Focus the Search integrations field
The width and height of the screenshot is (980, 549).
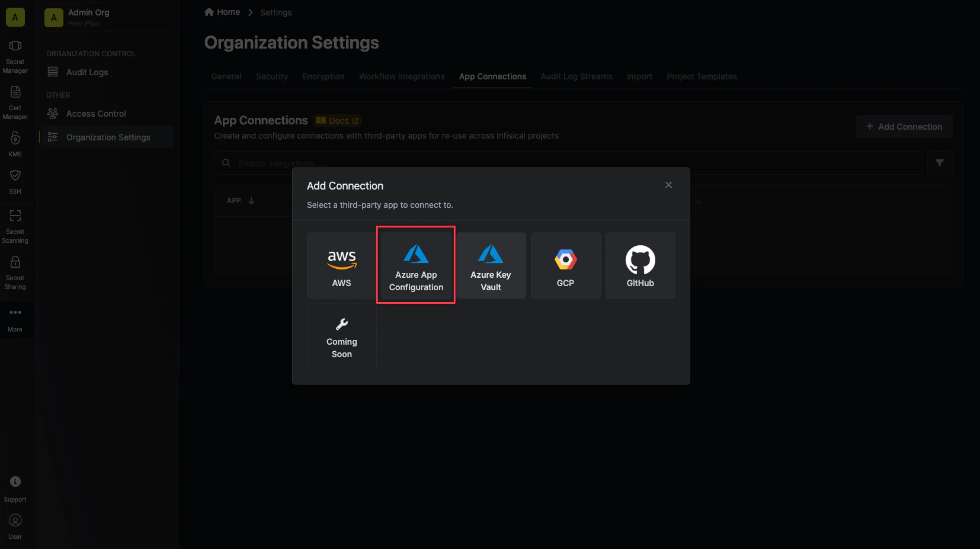(568, 163)
